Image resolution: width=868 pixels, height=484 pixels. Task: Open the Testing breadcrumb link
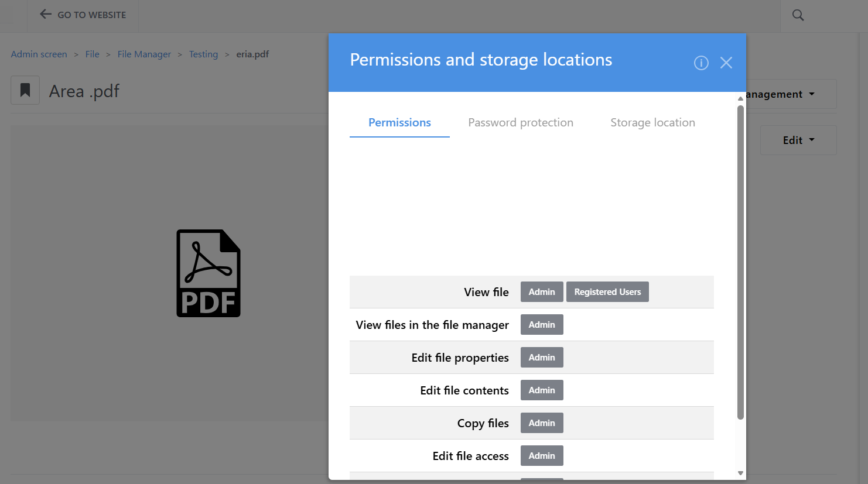[x=203, y=54]
